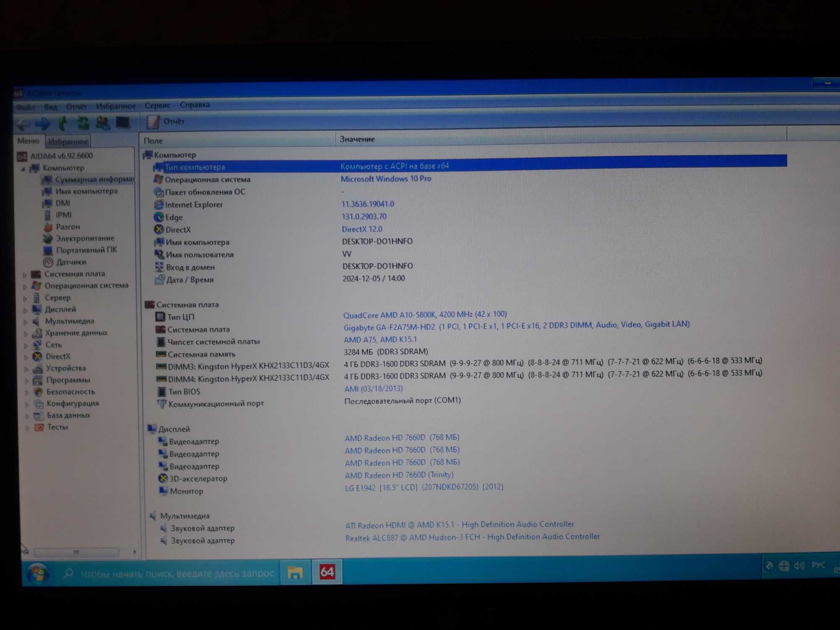
Task: Go back with the toolbar back arrow
Action: (23, 124)
